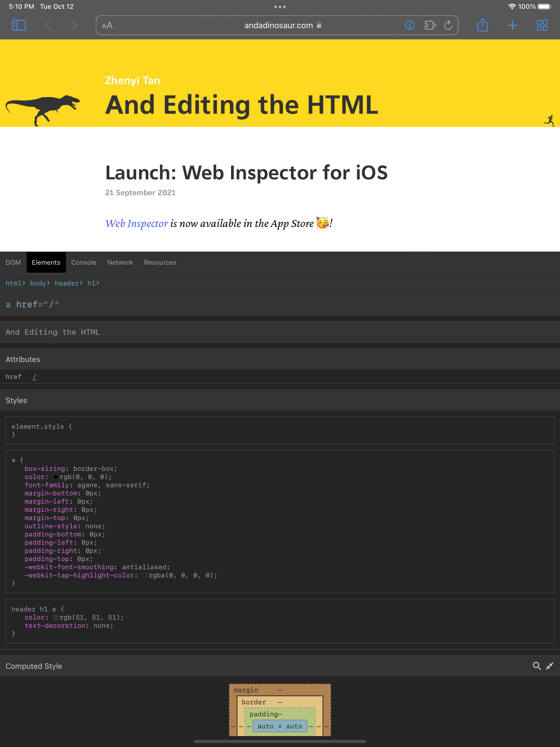Collapse the Styles section
The height and width of the screenshot is (747, 560).
pyautogui.click(x=16, y=400)
